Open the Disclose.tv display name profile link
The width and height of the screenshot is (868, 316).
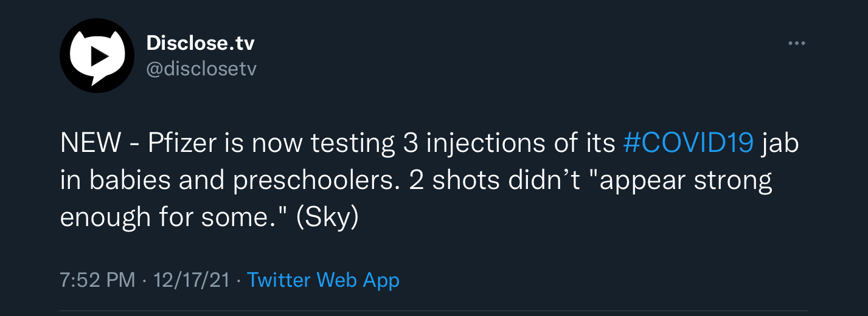[200, 43]
